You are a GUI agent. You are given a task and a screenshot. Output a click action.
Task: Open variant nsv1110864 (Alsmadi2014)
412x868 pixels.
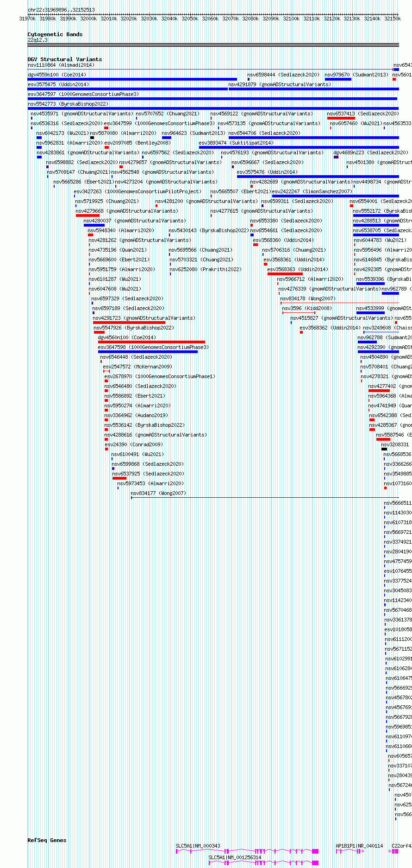coord(61,65)
